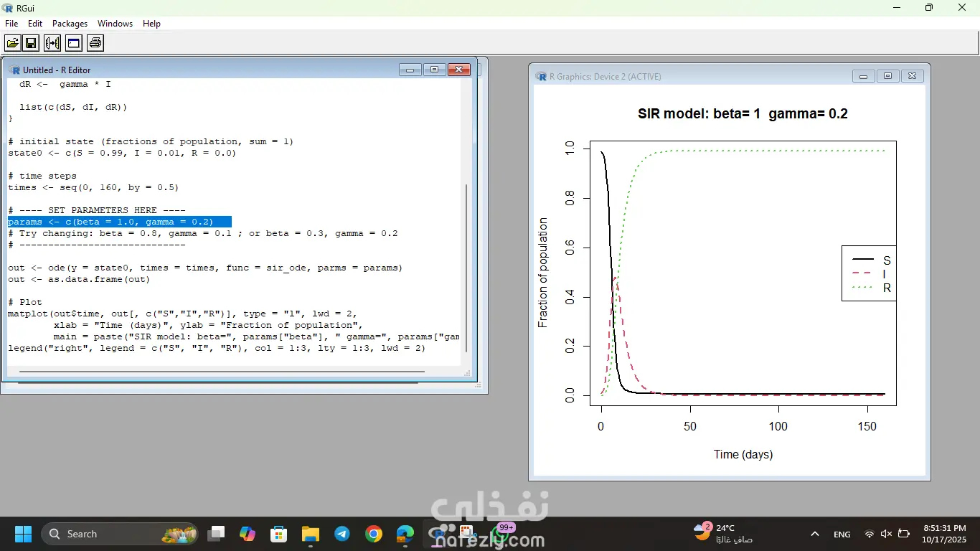The width and height of the screenshot is (980, 551).
Task: Click the Windows Start button
Action: [23, 534]
